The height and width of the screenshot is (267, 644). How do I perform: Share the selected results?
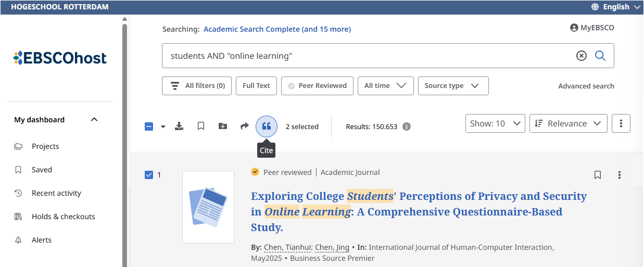(245, 126)
